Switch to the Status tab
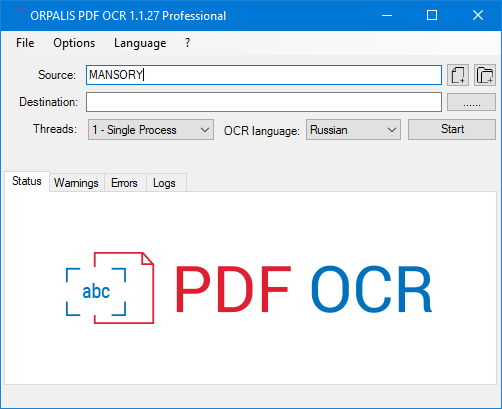This screenshot has width=502, height=409. coord(27,181)
